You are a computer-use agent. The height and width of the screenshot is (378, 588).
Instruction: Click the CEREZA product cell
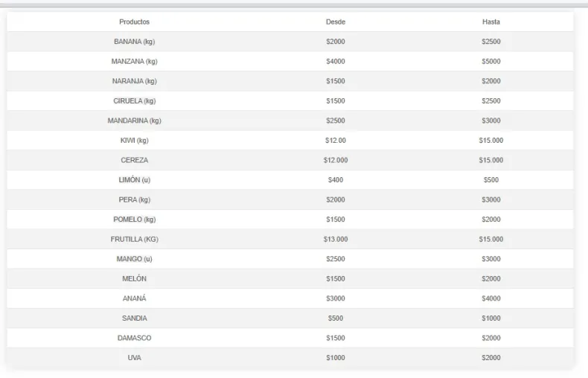pos(134,160)
